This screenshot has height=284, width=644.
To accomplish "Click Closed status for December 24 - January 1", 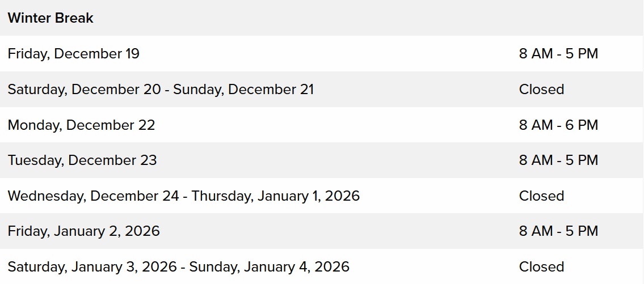I will 541,196.
